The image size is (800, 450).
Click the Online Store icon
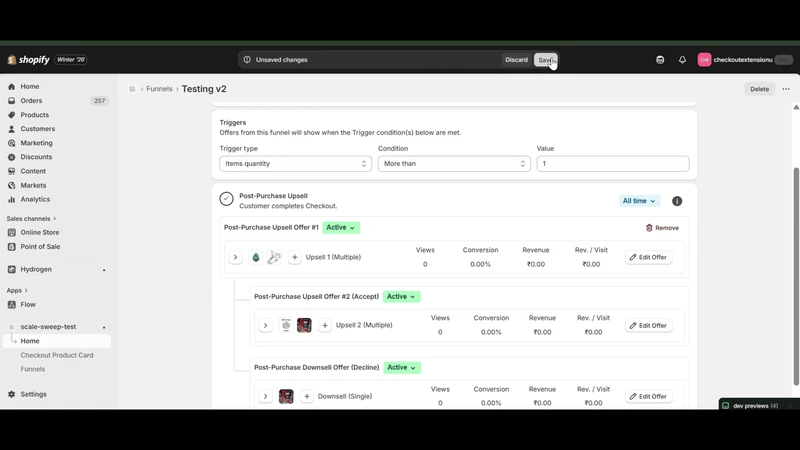coord(12,233)
